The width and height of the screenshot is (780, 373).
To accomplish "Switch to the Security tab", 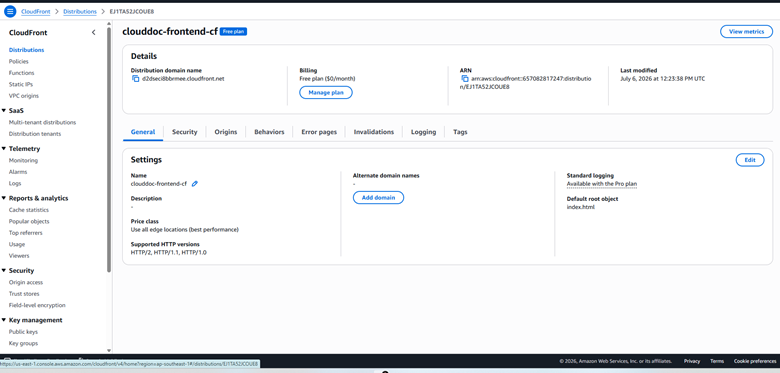I will 185,132.
